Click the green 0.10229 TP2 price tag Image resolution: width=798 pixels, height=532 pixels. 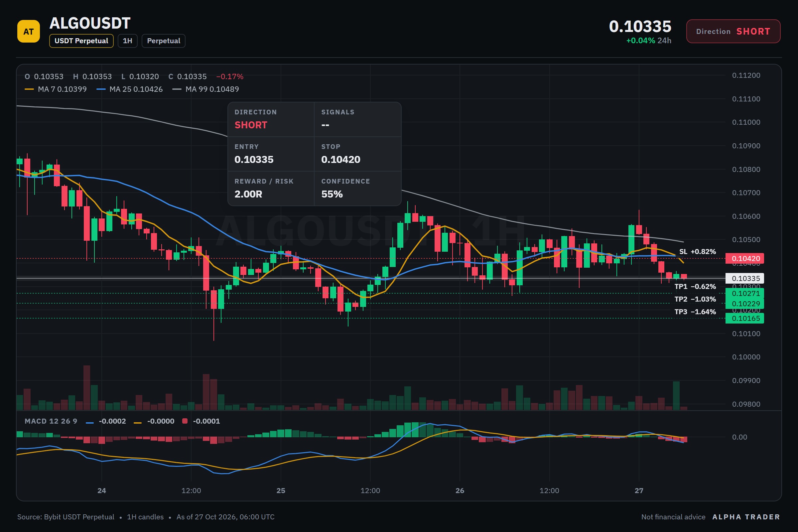tap(744, 304)
